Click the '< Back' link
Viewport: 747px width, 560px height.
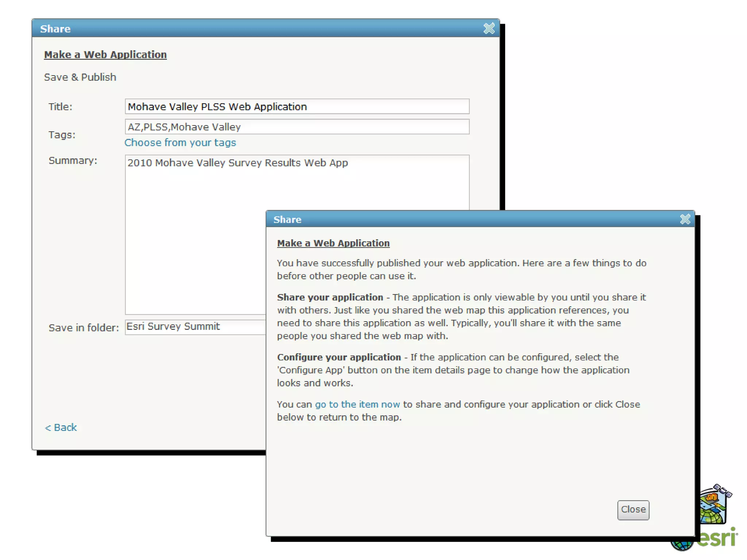(x=61, y=427)
